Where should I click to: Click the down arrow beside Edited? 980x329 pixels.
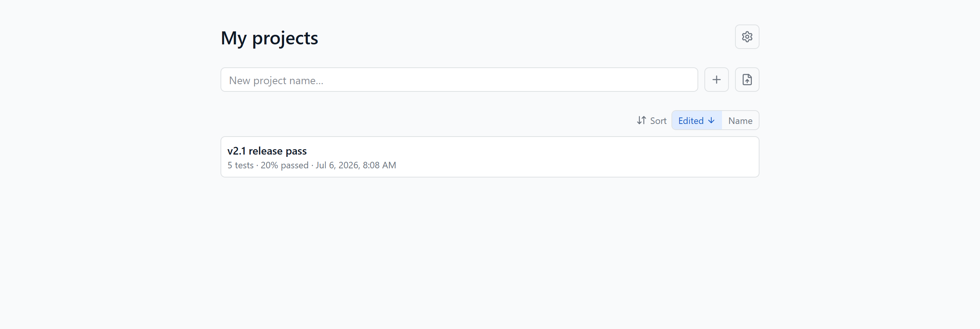click(711, 121)
